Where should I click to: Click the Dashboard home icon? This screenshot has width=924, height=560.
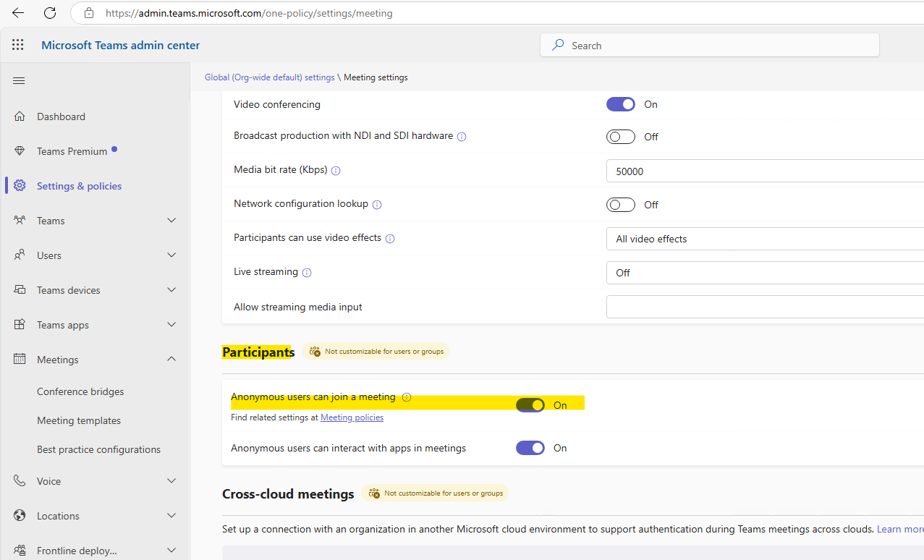point(20,116)
